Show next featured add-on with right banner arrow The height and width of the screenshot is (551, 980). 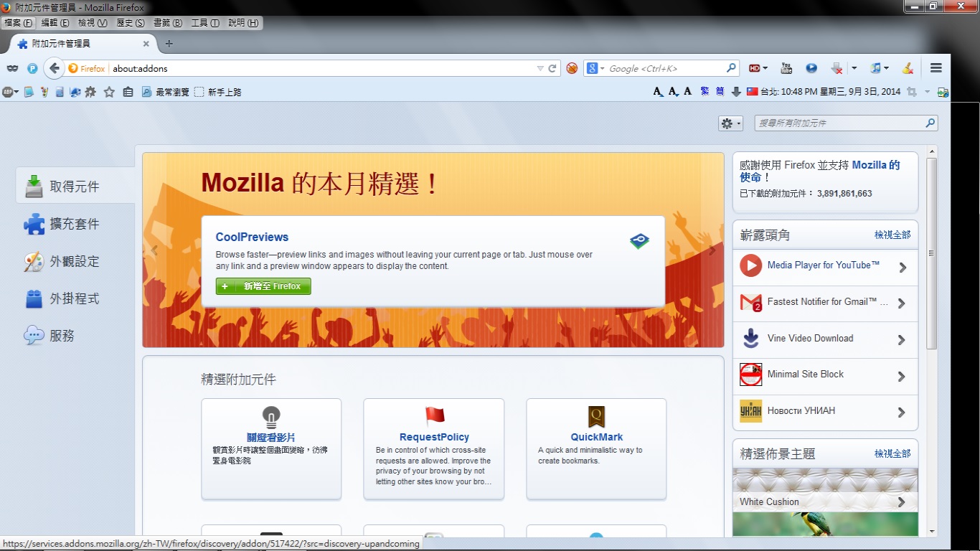click(x=712, y=250)
